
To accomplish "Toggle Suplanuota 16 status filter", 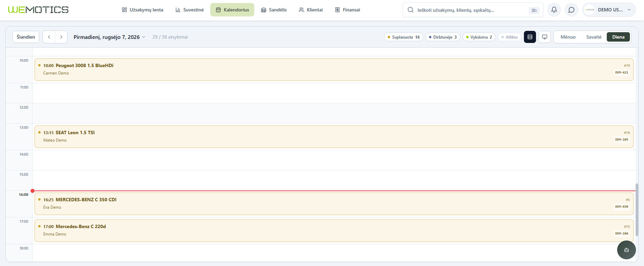I will (x=404, y=37).
